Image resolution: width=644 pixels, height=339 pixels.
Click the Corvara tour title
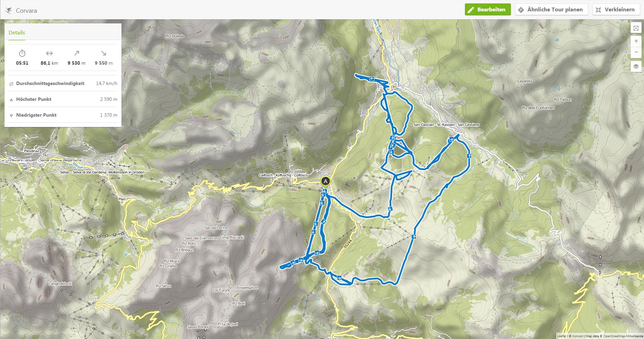tap(27, 11)
